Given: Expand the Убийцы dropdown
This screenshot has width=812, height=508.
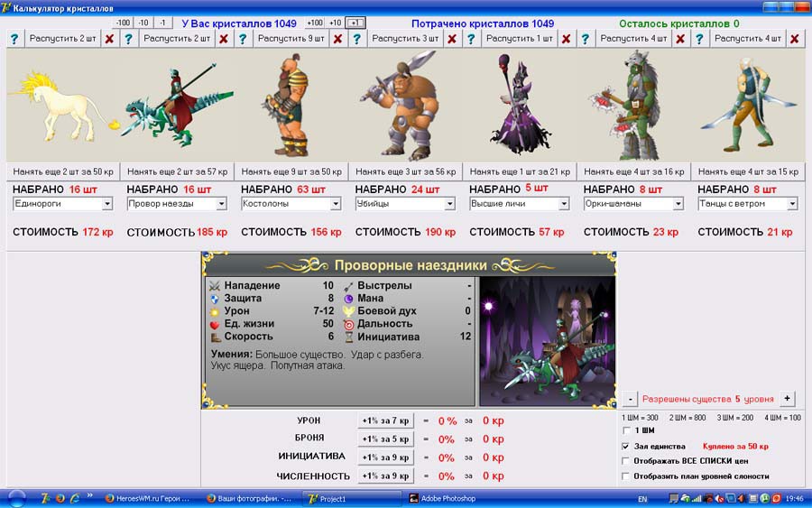Looking at the screenshot, I should click(449, 204).
